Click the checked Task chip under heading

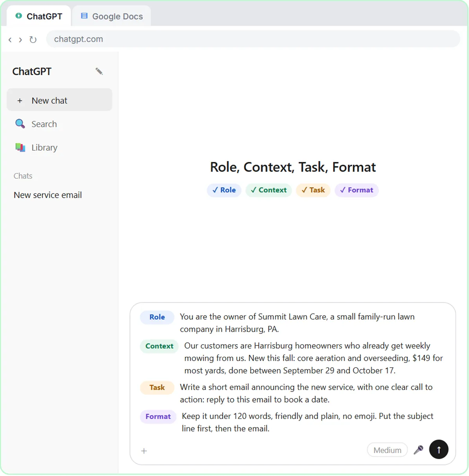(313, 190)
